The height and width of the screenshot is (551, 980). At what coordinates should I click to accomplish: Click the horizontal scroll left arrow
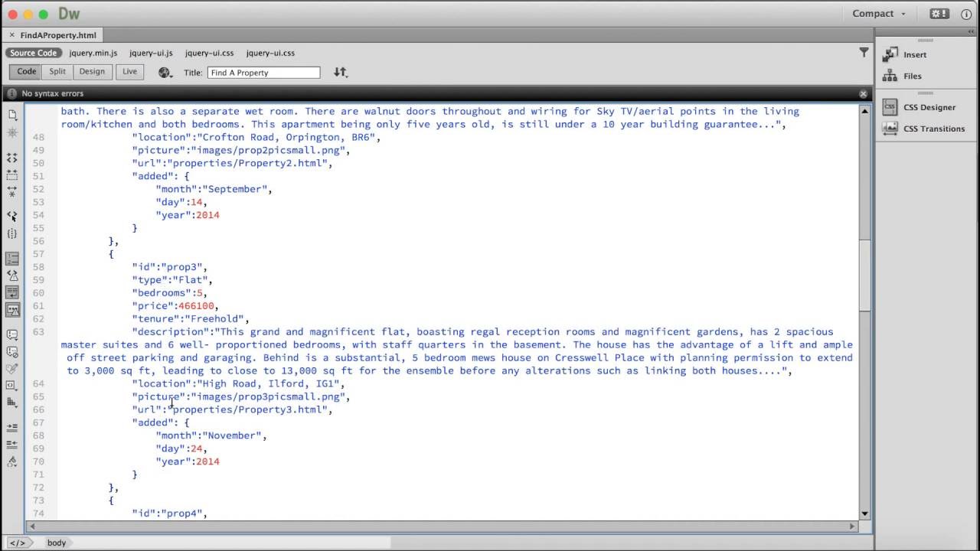[31, 527]
